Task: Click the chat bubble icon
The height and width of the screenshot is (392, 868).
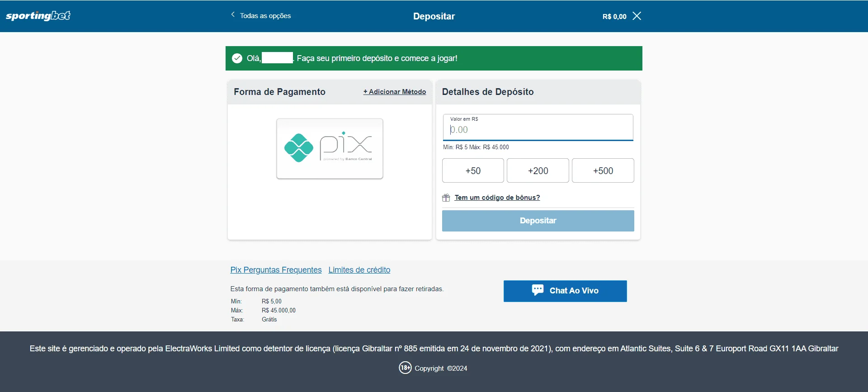Action: tap(538, 290)
